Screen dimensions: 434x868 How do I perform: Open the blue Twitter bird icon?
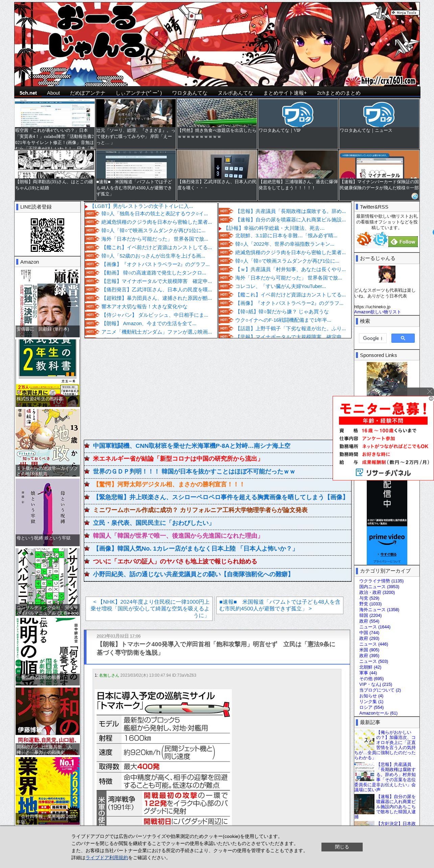click(380, 239)
